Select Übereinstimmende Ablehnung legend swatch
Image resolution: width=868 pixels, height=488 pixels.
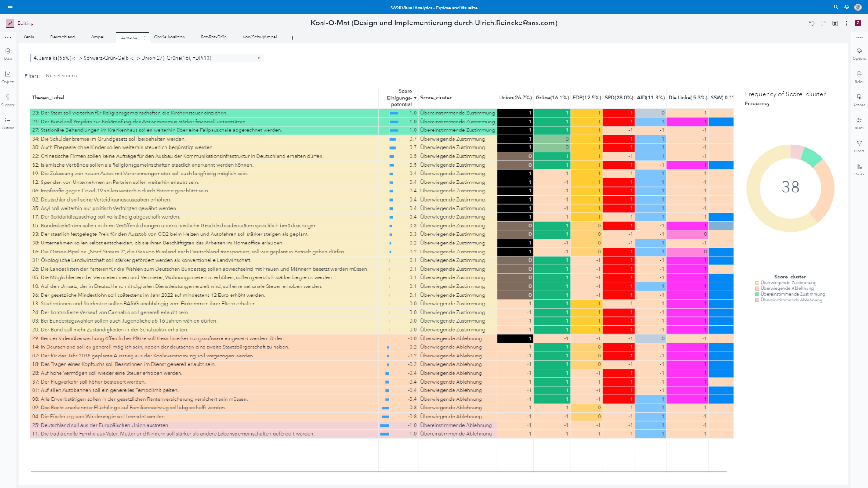(757, 300)
